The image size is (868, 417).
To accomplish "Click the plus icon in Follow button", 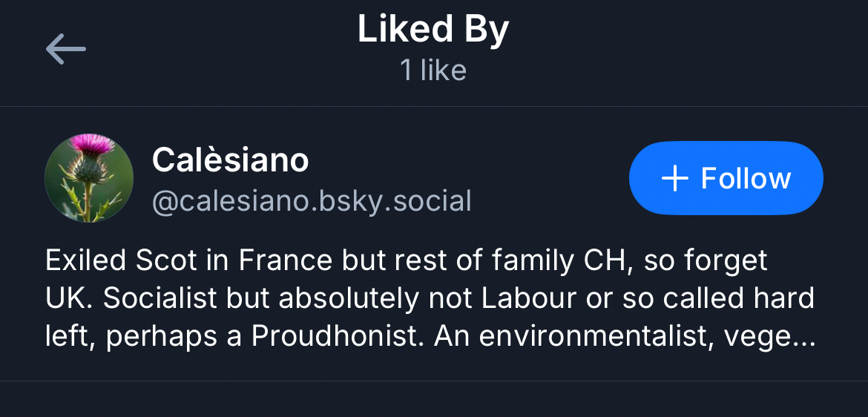I will click(x=674, y=179).
